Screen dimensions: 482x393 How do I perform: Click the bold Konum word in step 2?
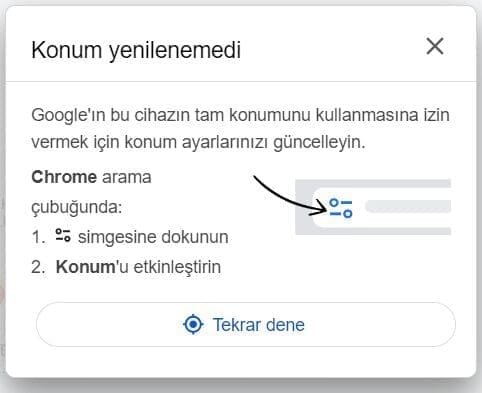pyautogui.click(x=85, y=267)
